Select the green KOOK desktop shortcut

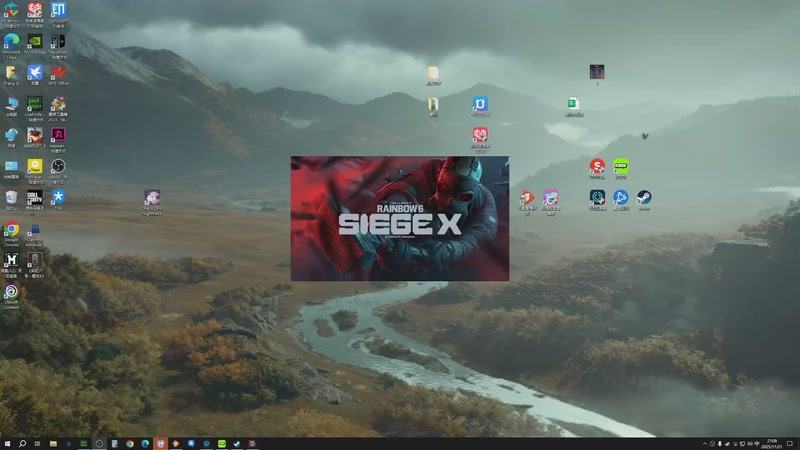pos(621,166)
